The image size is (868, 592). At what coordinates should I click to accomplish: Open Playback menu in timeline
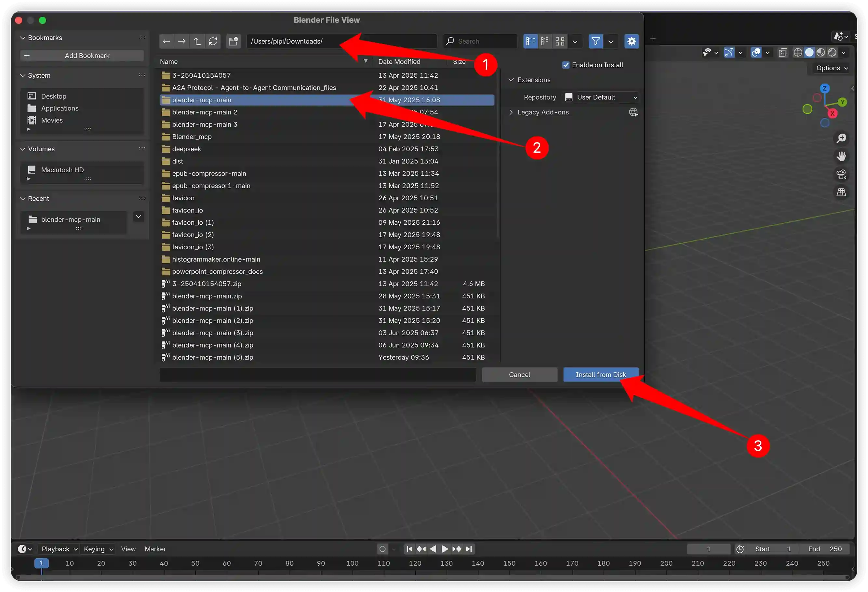pyautogui.click(x=59, y=549)
